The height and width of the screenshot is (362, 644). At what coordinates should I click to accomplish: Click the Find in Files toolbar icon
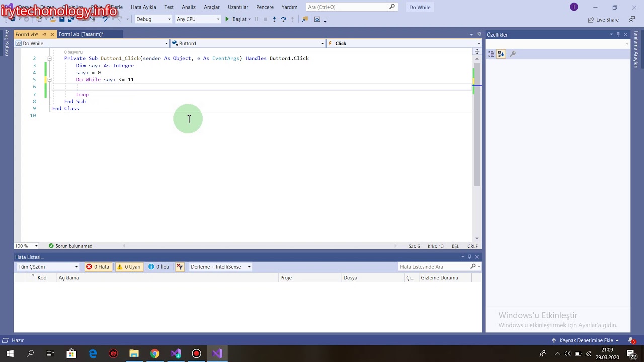click(x=305, y=19)
